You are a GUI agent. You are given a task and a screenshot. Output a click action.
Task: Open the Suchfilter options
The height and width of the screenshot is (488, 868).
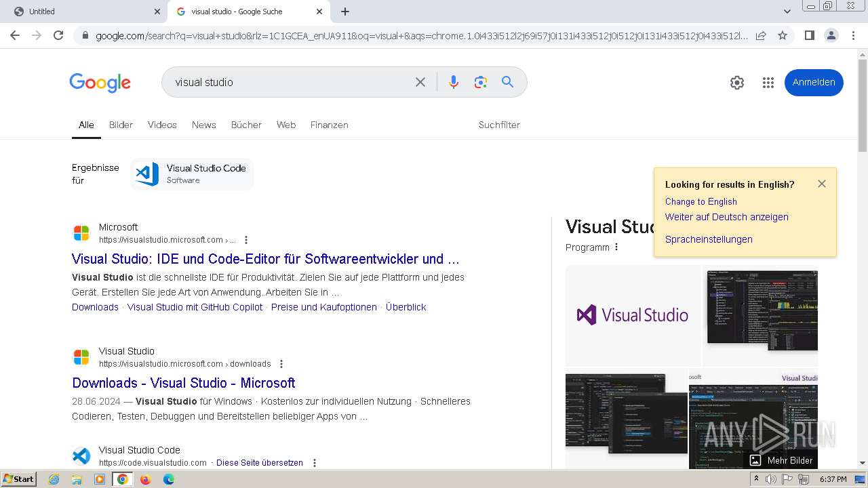(x=499, y=125)
